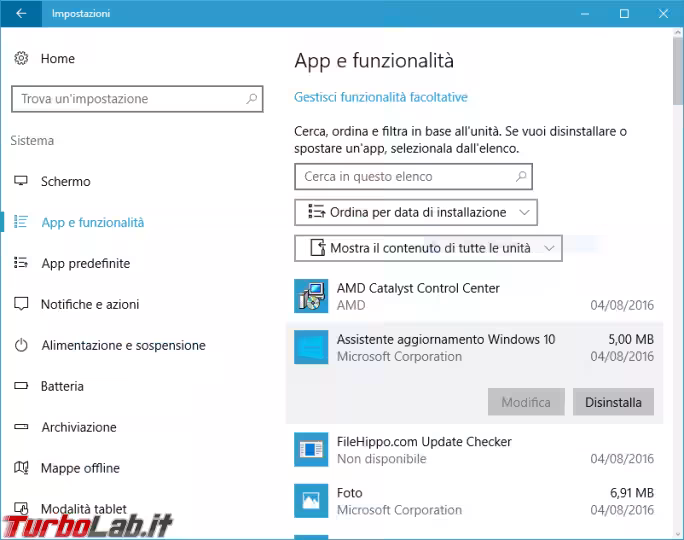The width and height of the screenshot is (684, 540).
Task: Click the AMD Catalyst Control Center app icon
Action: pyautogui.click(x=311, y=296)
